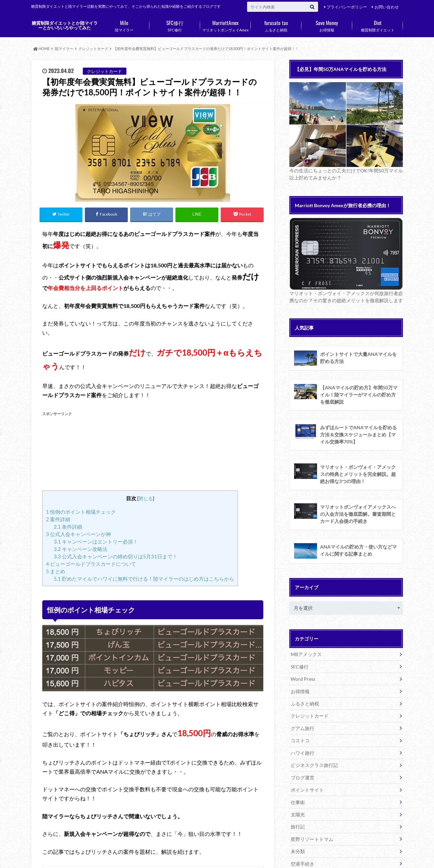The width and height of the screenshot is (434, 868).
Task: Share the article on Twitter
Action: click(61, 214)
